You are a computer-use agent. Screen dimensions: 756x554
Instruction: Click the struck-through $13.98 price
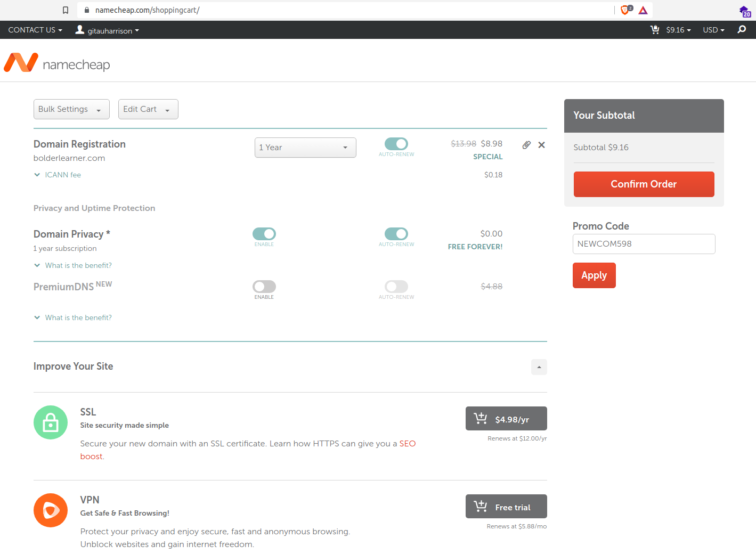point(464,144)
